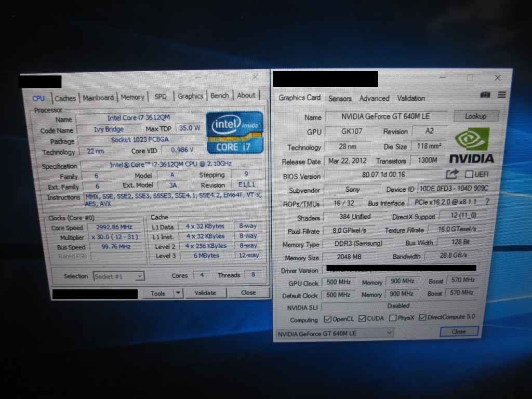
Task: Click the Device ID field 10DE 0FD3
Action: click(x=454, y=188)
